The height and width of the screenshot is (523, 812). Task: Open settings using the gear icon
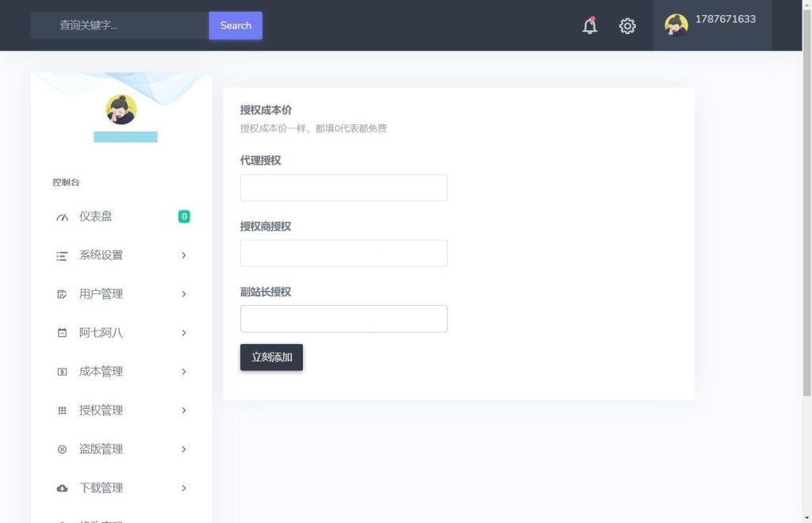point(627,25)
